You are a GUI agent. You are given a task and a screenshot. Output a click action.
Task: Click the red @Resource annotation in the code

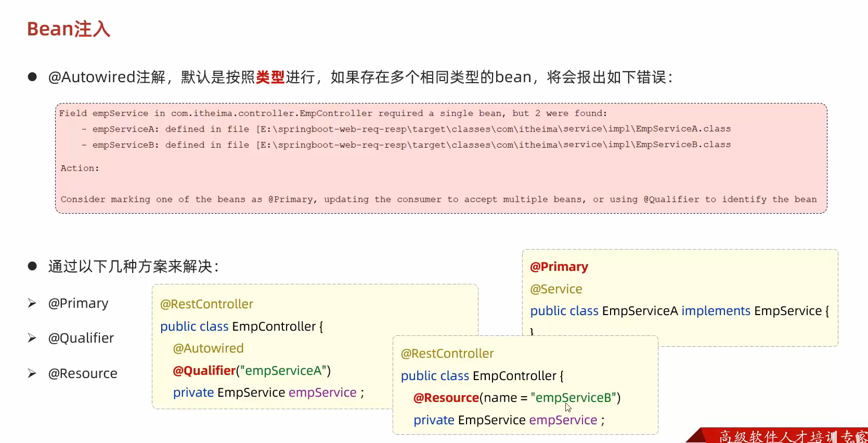(446, 398)
